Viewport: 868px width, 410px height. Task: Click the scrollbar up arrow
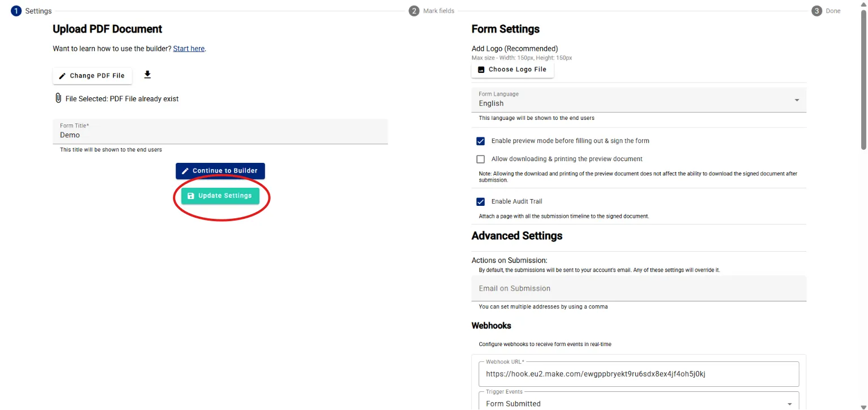click(863, 4)
